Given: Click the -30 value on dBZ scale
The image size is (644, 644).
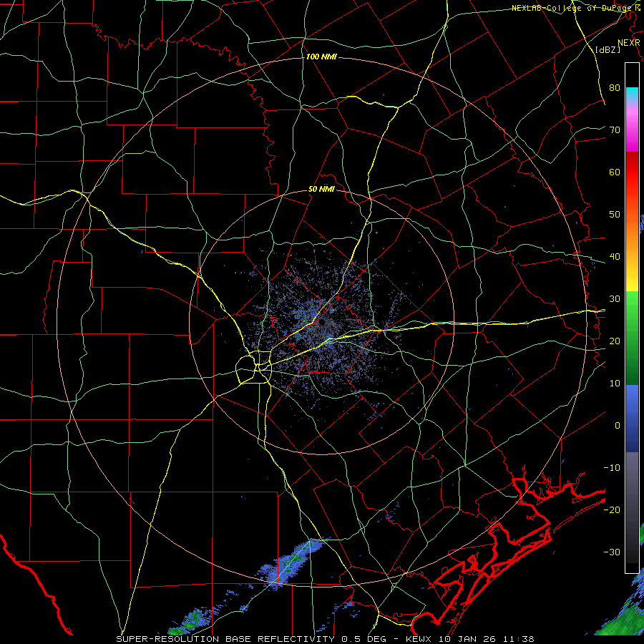Looking at the screenshot, I should click(612, 552).
